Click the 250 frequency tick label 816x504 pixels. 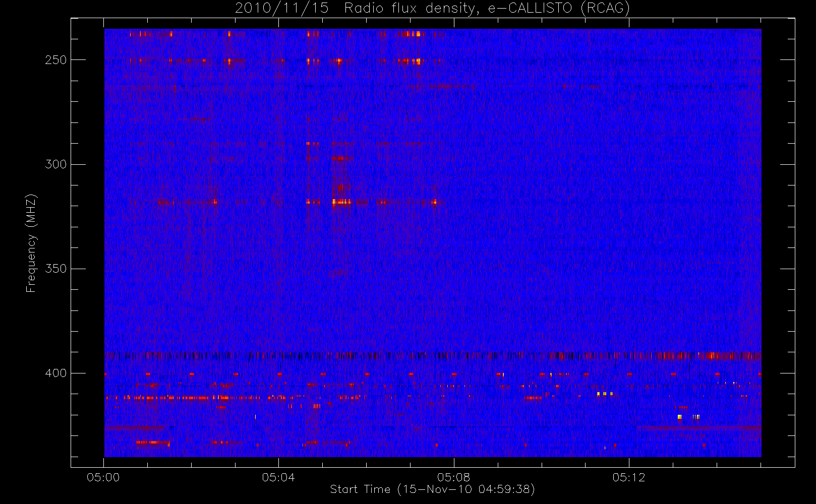(x=56, y=60)
